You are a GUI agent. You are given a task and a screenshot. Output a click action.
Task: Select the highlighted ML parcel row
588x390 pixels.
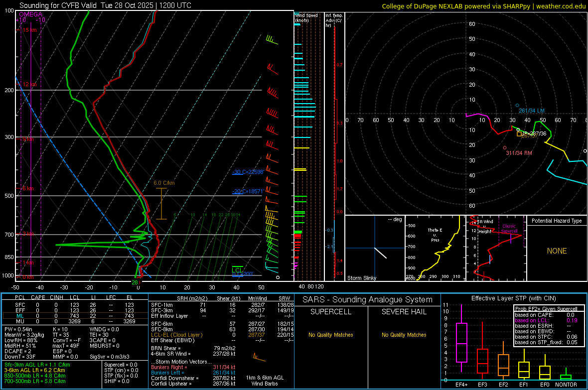(x=74, y=316)
